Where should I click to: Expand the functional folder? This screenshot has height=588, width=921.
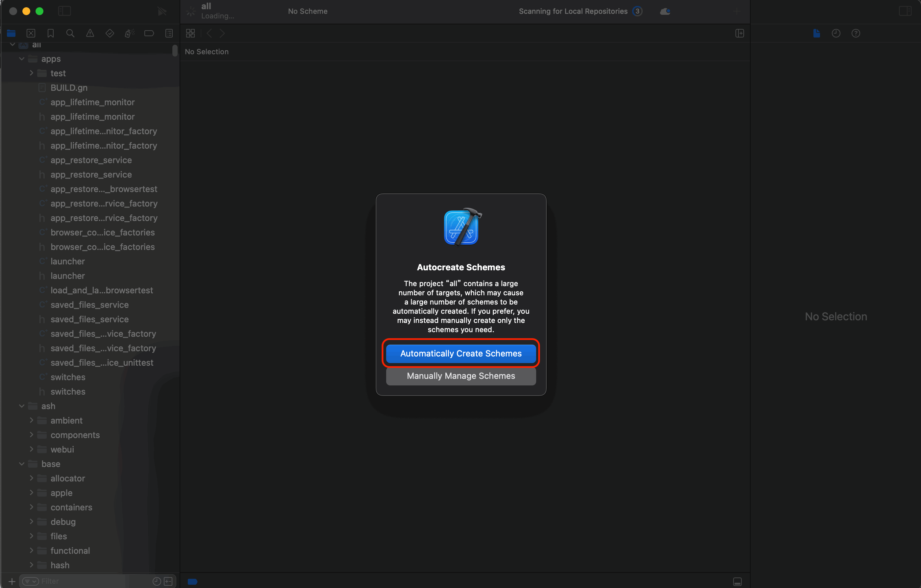(31, 550)
